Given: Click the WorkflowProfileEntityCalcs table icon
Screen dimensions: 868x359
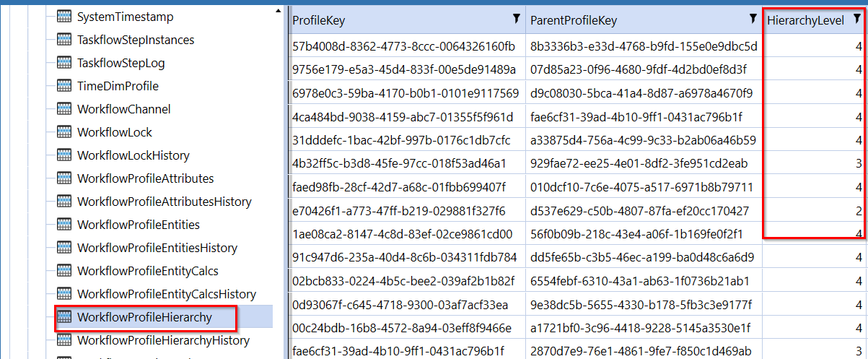Looking at the screenshot, I should (63, 271).
